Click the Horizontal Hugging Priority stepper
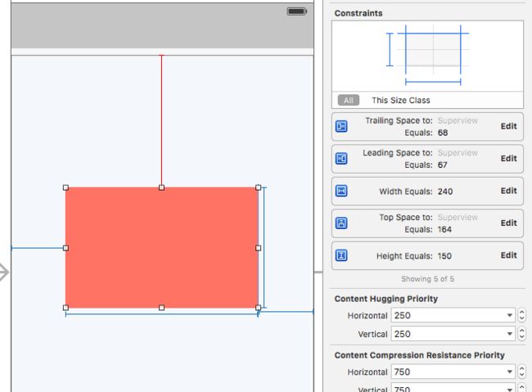This screenshot has height=392, width=532. point(522,315)
